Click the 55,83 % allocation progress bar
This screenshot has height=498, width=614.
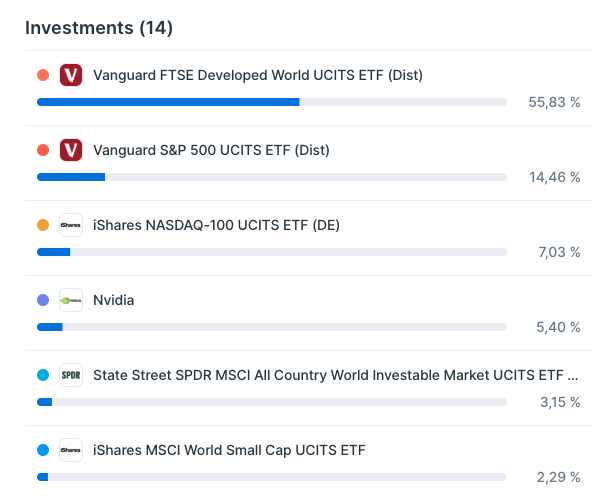pos(272,102)
